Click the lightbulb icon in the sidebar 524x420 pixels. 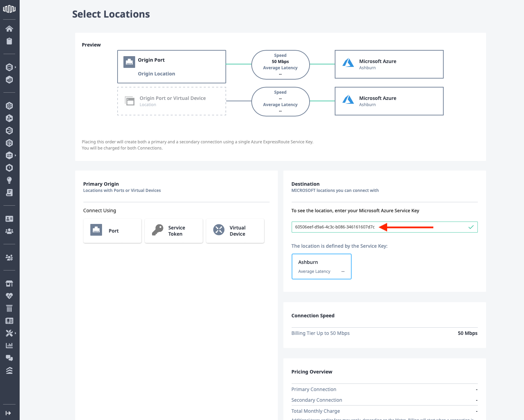[x=9, y=180]
